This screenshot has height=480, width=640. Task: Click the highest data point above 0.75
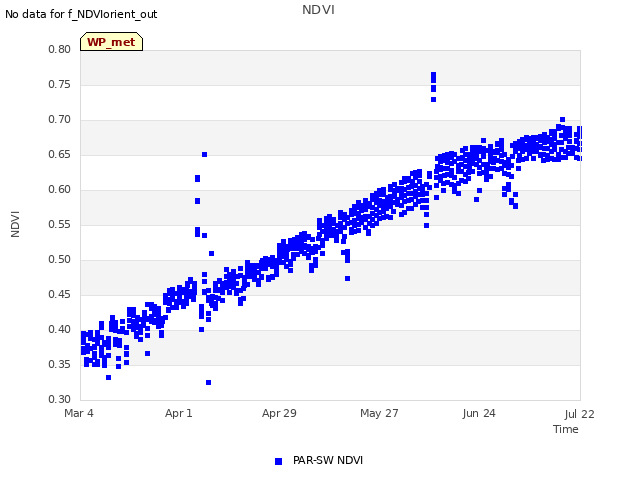point(433,75)
